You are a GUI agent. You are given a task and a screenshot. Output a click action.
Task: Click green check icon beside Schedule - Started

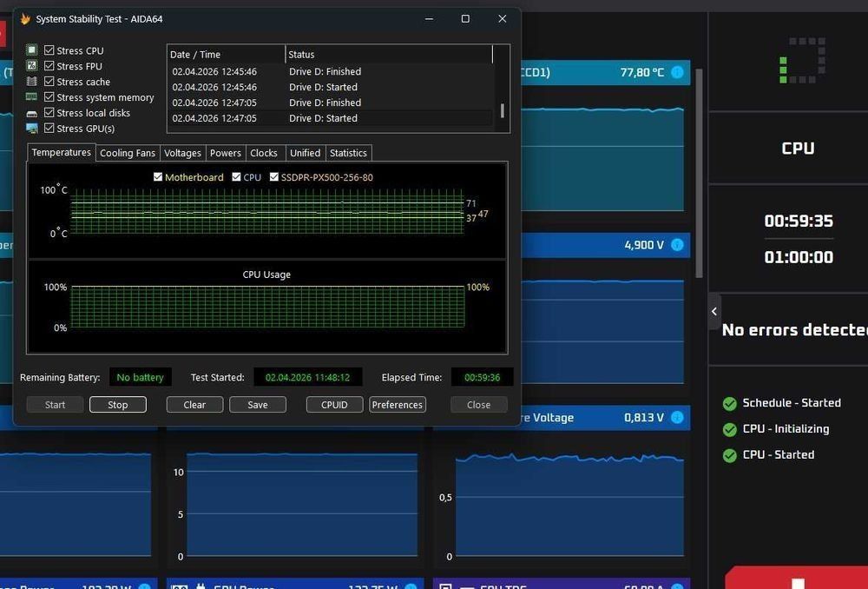(x=730, y=403)
